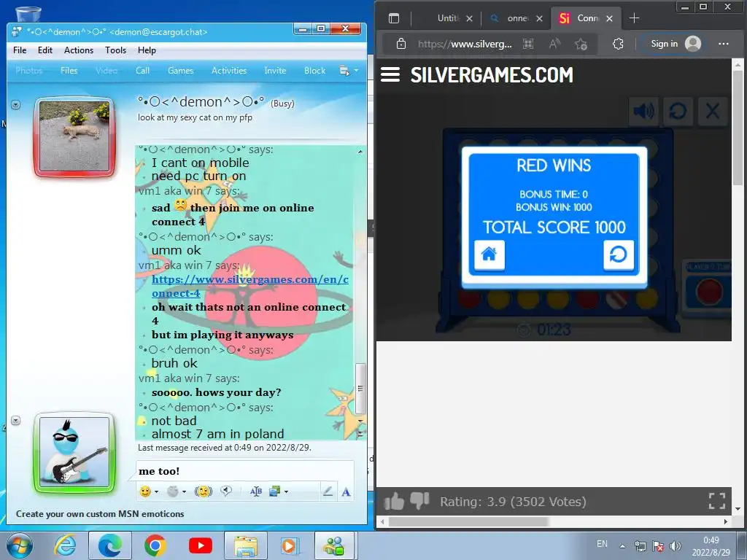The width and height of the screenshot is (747, 560).
Task: Click the message input field with 'me too!'
Action: point(245,471)
